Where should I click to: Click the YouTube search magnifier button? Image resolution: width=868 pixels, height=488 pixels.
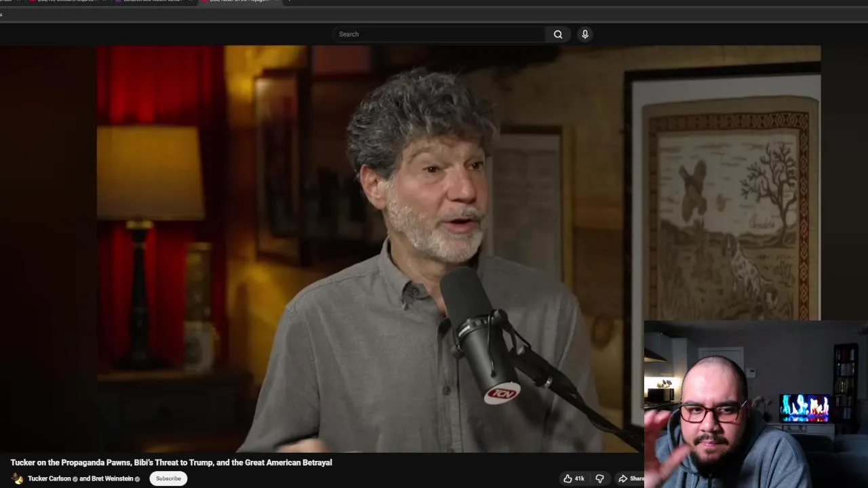coord(557,34)
